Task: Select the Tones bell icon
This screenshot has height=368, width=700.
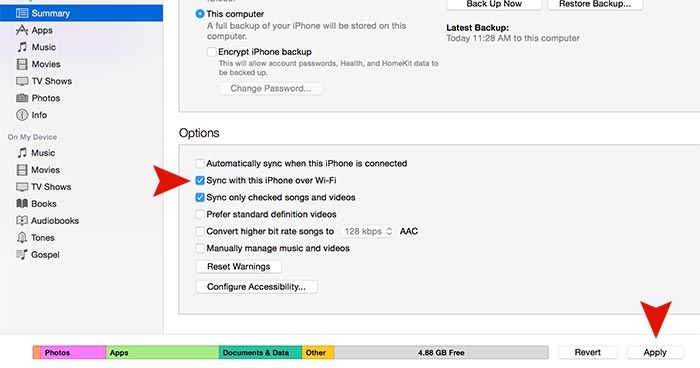Action: 22,238
